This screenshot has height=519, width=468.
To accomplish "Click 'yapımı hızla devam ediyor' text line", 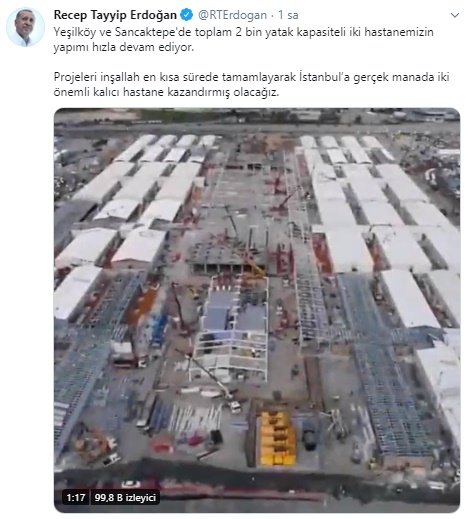I will tap(124, 47).
